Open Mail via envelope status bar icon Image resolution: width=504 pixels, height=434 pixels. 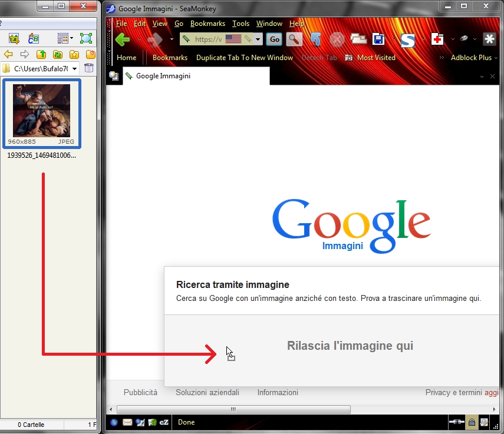(x=127, y=422)
